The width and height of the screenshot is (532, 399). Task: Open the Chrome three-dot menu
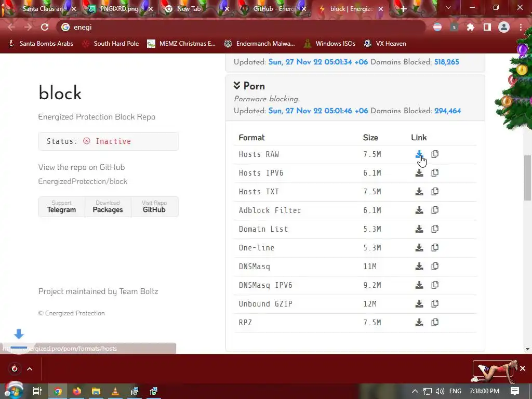(521, 27)
